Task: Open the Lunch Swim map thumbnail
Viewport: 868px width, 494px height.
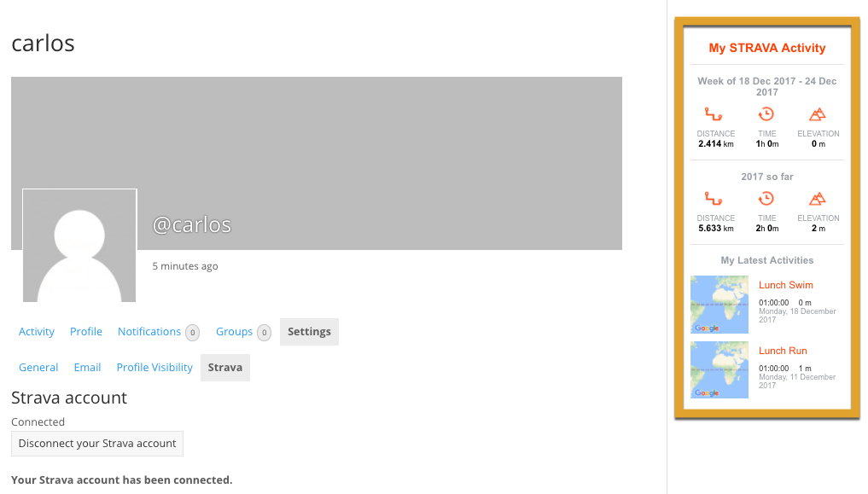Action: pos(719,305)
